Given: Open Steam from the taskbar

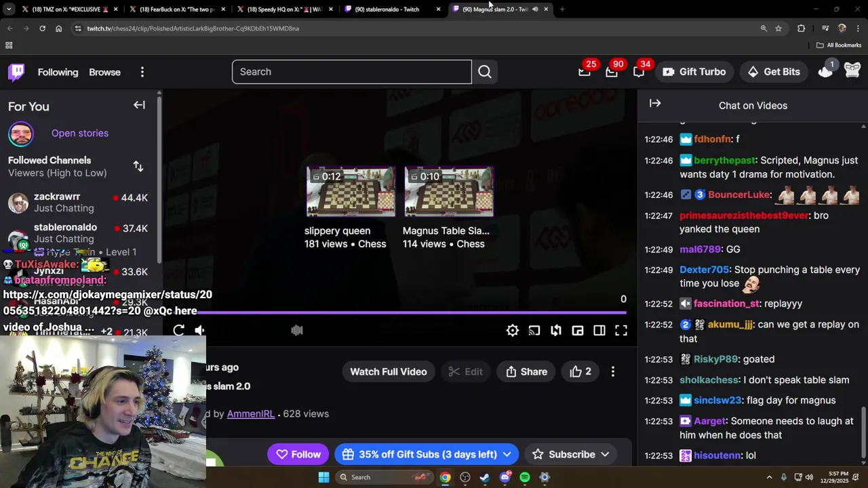Looking at the screenshot, I should (485, 477).
